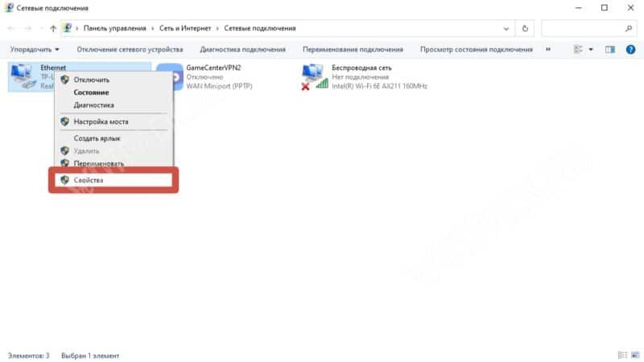The height and width of the screenshot is (362, 644).
Task: Choose Свойства in the context menu
Action: [x=89, y=180]
